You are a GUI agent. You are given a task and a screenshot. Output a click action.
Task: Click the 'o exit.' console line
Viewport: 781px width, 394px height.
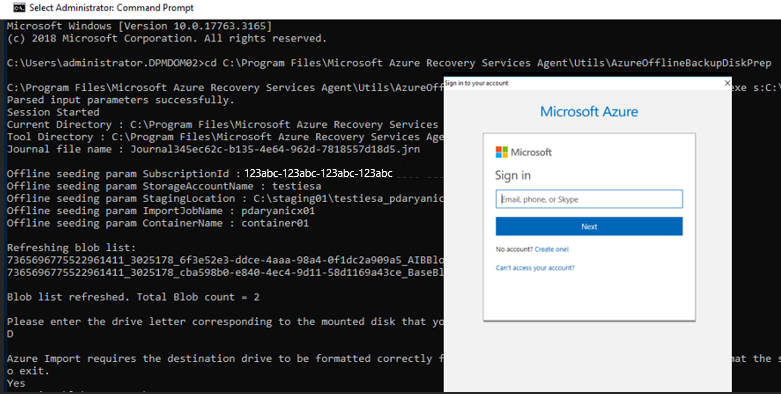(x=28, y=371)
